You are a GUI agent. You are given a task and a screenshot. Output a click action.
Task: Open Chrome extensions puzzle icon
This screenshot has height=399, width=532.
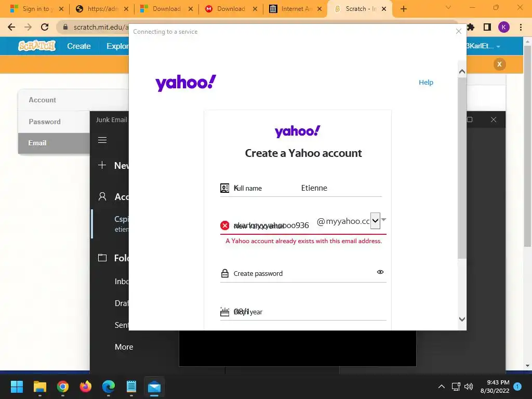tap(470, 27)
